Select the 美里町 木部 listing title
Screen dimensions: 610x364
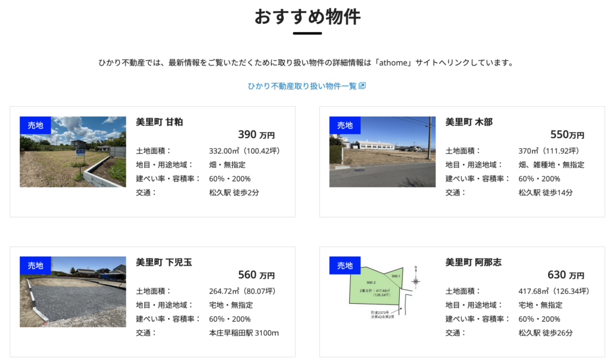[x=469, y=122]
